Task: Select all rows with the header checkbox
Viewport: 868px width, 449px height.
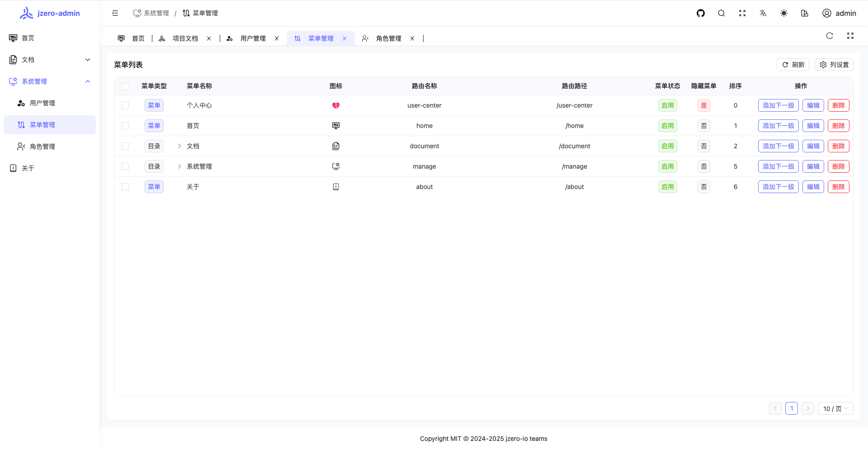Action: pos(125,86)
